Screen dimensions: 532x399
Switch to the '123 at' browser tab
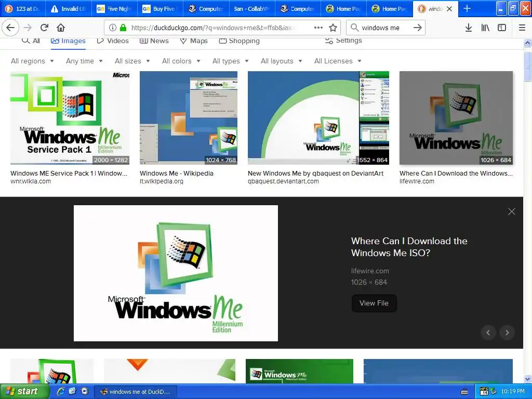coord(23,9)
